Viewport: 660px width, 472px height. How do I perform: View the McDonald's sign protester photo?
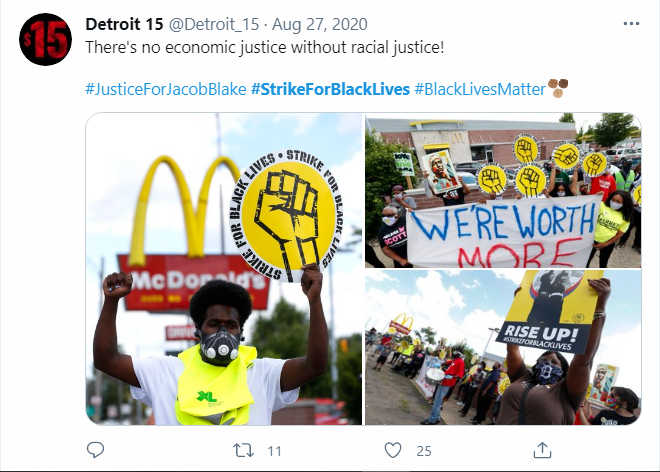click(x=224, y=269)
